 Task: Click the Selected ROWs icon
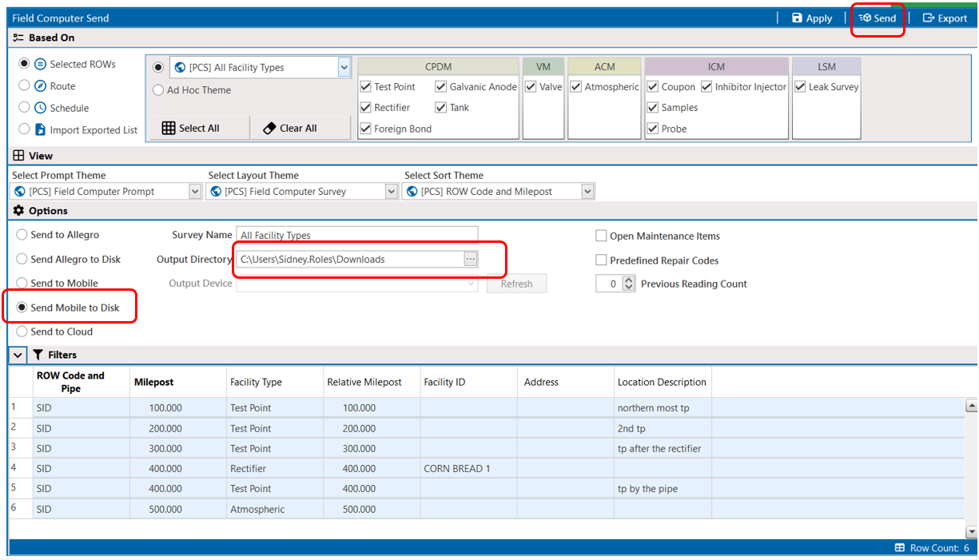(40, 64)
